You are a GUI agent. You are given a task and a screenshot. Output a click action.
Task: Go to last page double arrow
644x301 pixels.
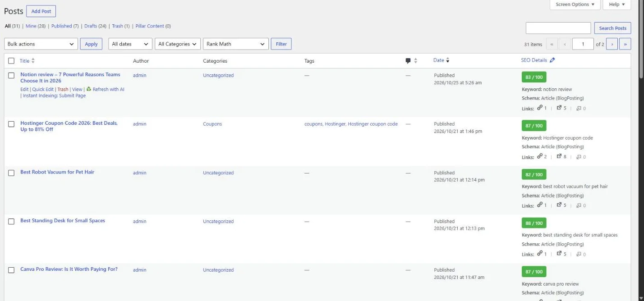point(625,44)
